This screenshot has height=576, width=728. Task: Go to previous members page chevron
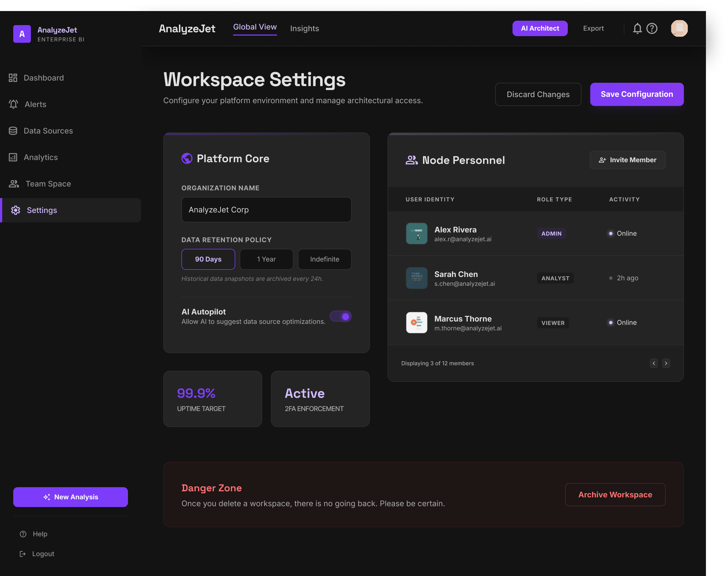point(654,363)
